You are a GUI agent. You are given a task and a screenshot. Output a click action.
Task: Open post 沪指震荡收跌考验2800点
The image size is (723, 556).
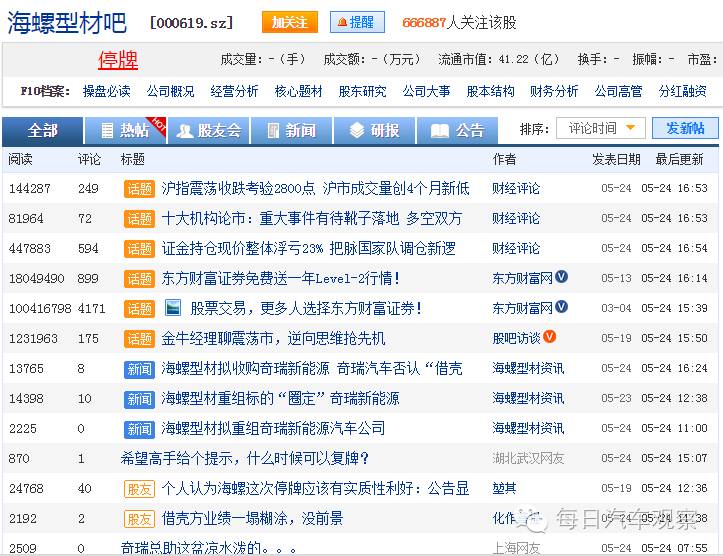click(x=315, y=188)
